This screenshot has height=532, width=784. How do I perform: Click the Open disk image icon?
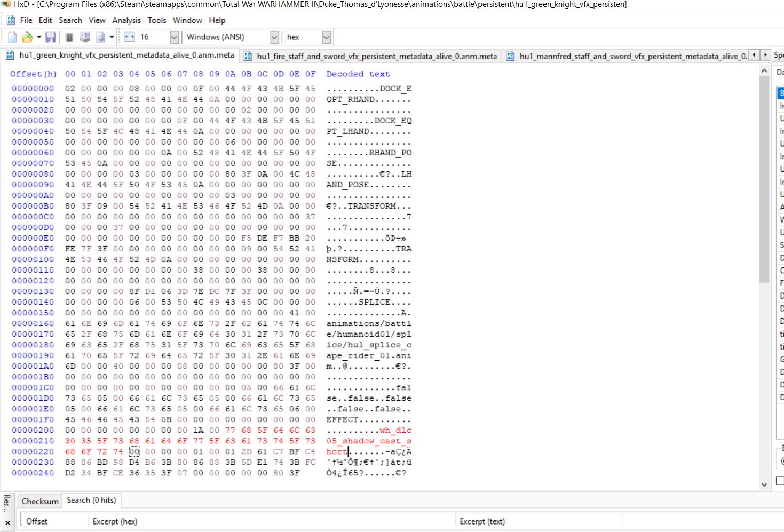point(100,37)
